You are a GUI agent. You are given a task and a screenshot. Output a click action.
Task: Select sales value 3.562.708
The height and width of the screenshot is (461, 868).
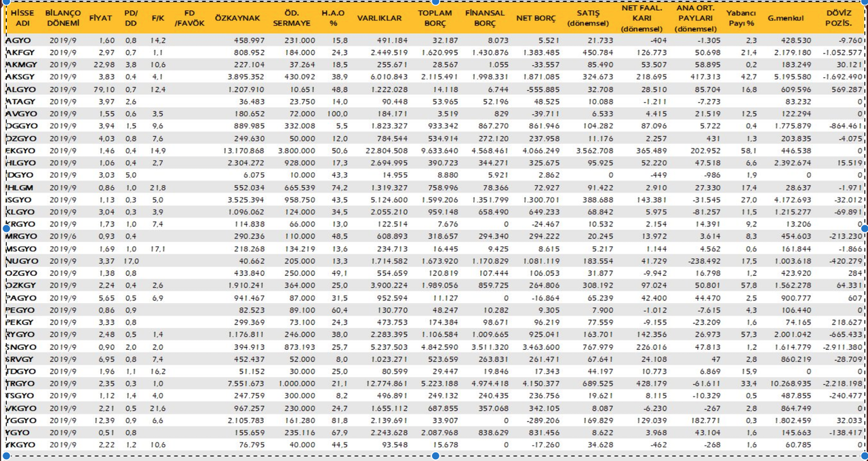pos(593,151)
